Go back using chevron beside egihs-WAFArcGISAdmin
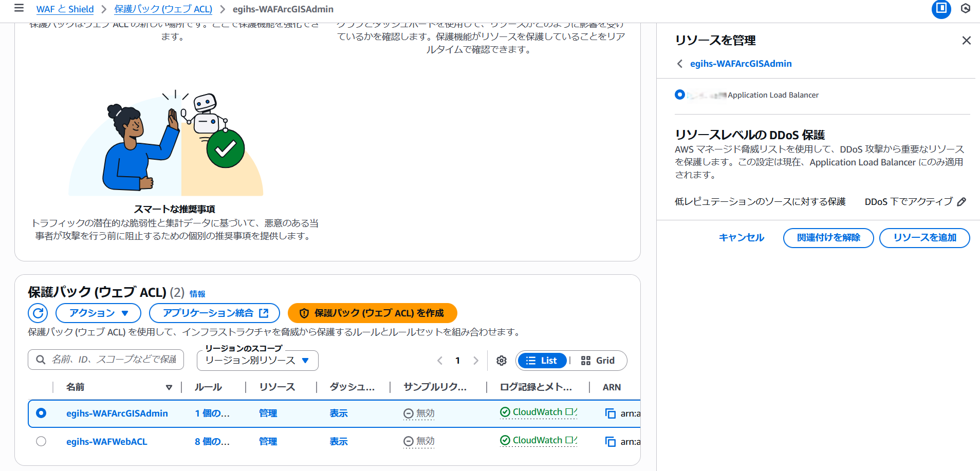980x471 pixels. coord(680,64)
